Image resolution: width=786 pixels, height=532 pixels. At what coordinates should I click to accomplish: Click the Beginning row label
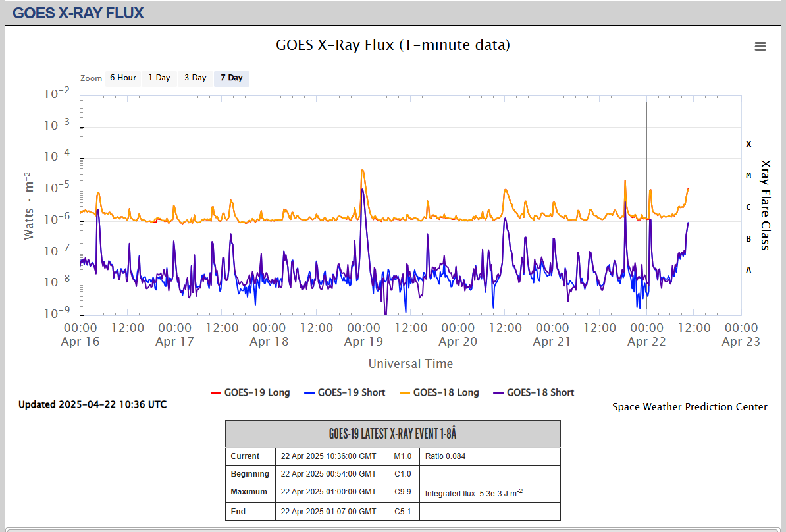pyautogui.click(x=249, y=474)
